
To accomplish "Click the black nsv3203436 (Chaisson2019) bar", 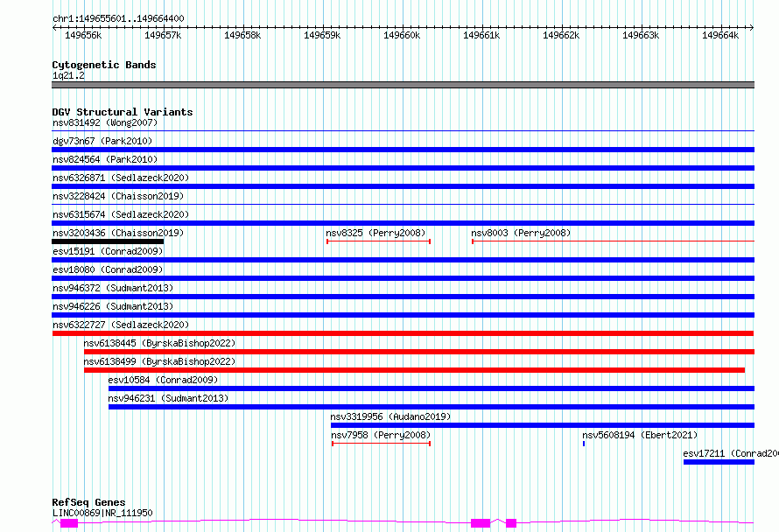I will pyautogui.click(x=108, y=241).
